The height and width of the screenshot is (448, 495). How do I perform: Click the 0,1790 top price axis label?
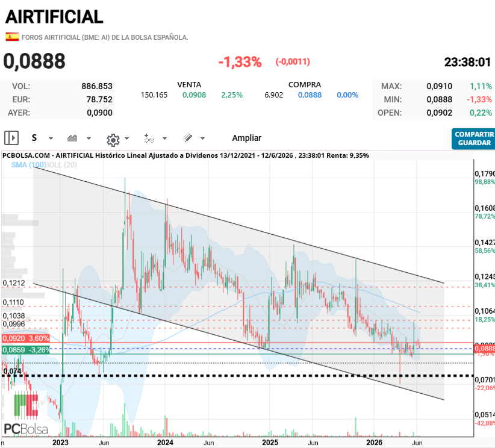485,173
